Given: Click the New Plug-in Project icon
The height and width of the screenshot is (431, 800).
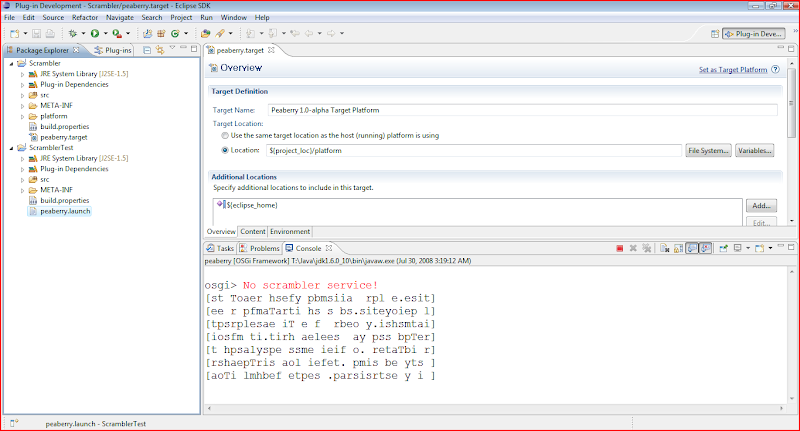Looking at the screenshot, I should 147,34.
